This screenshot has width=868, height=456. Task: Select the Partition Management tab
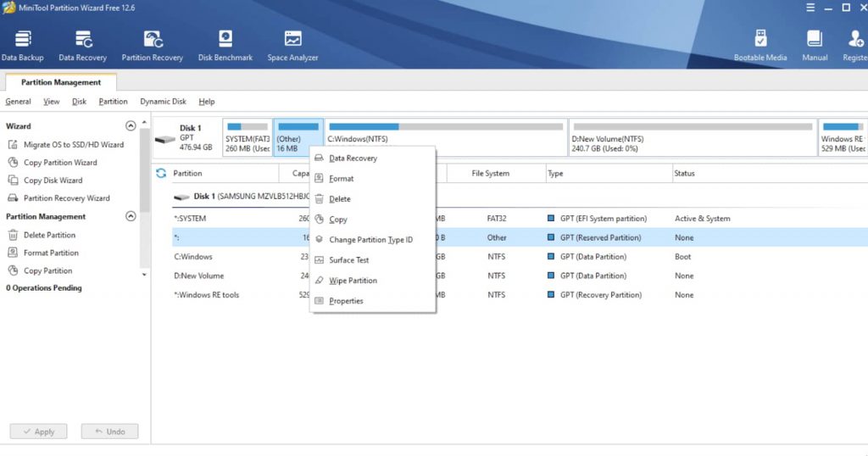[x=61, y=82]
